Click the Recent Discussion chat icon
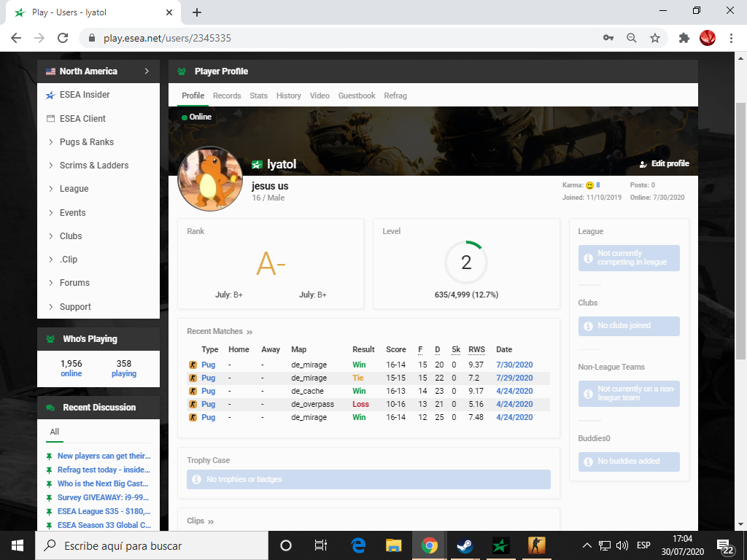Image resolution: width=747 pixels, height=560 pixels. point(50,408)
